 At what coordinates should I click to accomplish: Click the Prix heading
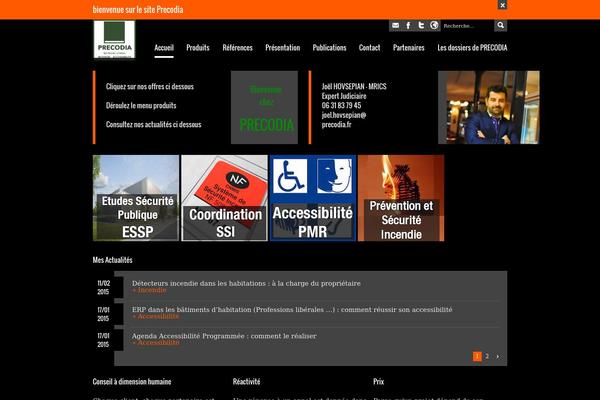pyautogui.click(x=378, y=382)
